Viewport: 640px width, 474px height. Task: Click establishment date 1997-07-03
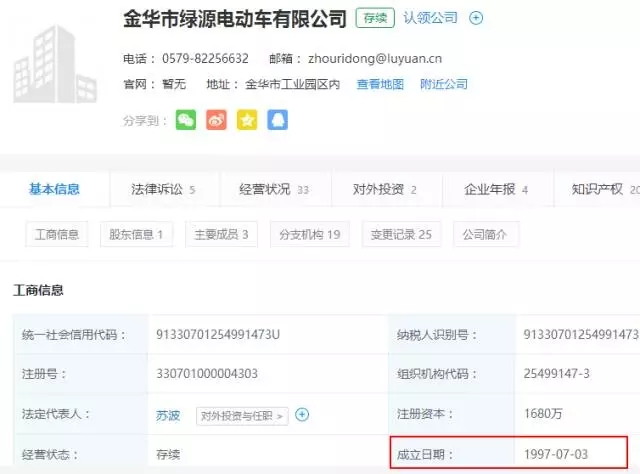[556, 454]
